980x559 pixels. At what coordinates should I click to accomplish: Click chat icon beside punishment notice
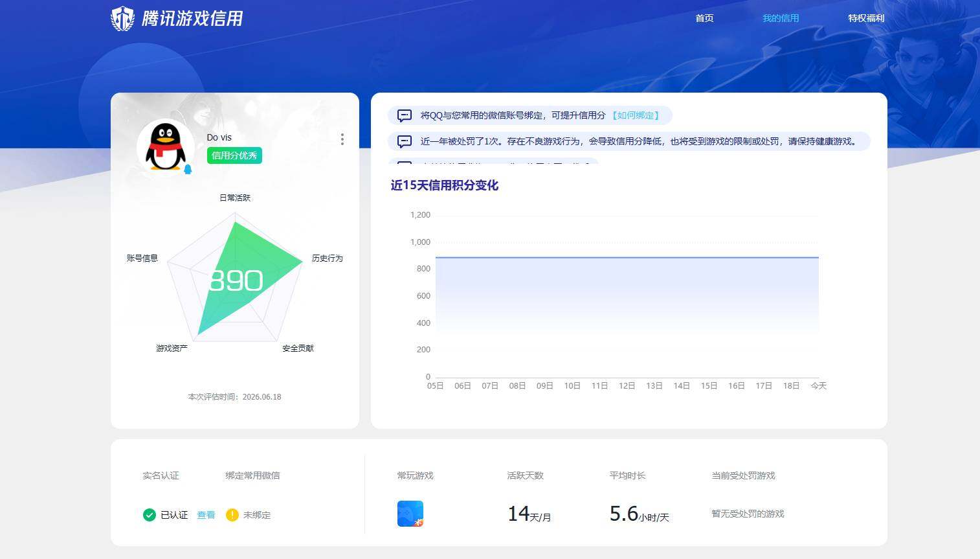(x=405, y=141)
